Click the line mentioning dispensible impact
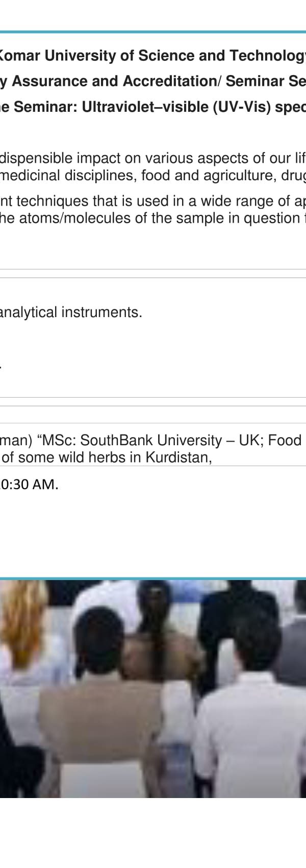Viewport: 306px width, 868px height. pyautogui.click(x=153, y=158)
